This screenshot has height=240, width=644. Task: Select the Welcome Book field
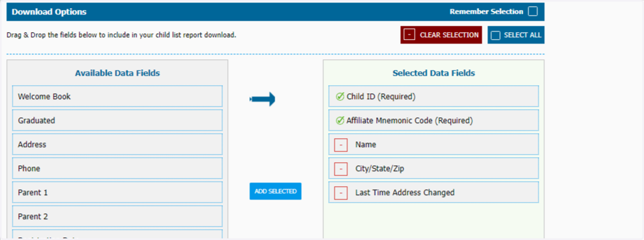pos(117,97)
